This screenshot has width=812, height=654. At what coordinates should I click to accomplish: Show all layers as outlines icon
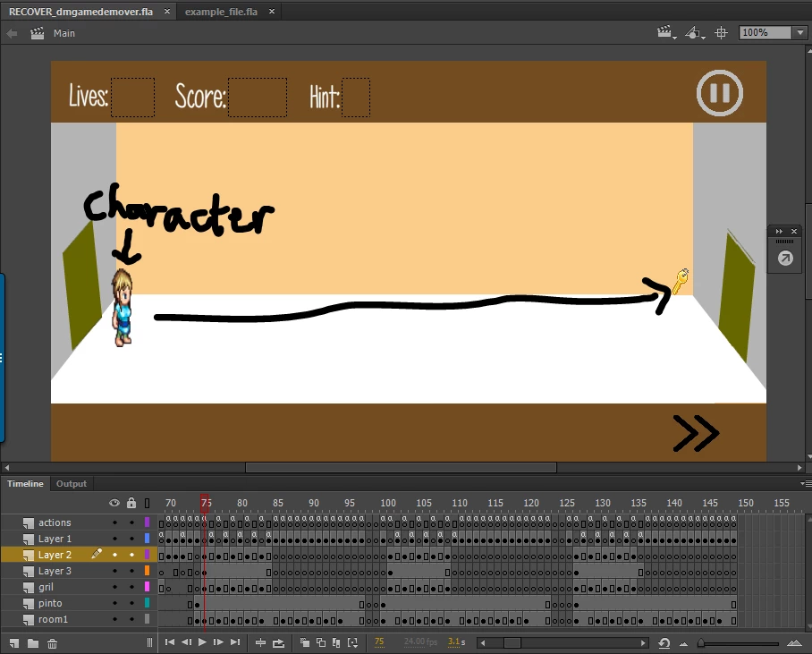click(147, 503)
